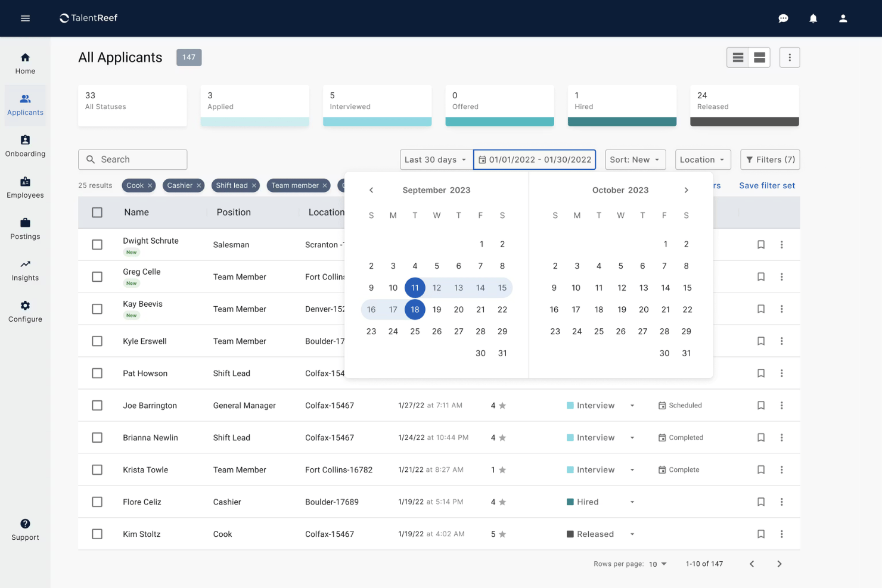The image size is (882, 588).
Task: Go to Home in the sidebar
Action: click(25, 64)
